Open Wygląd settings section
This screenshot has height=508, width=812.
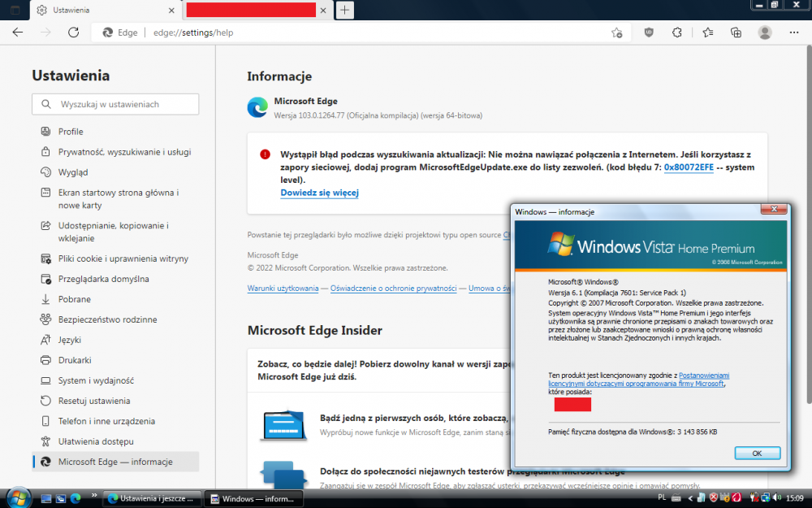tap(115, 172)
